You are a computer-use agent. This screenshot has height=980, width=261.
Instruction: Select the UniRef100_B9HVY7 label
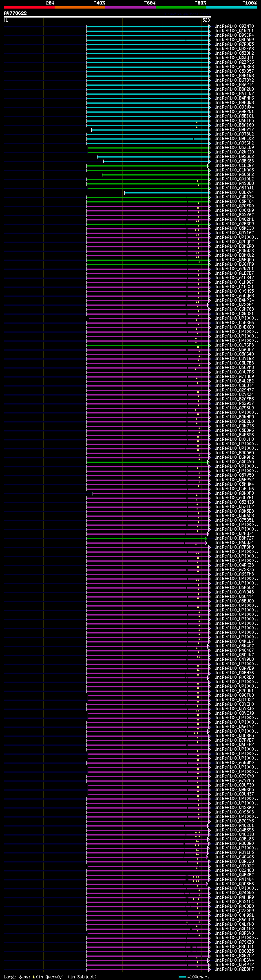[234, 130]
